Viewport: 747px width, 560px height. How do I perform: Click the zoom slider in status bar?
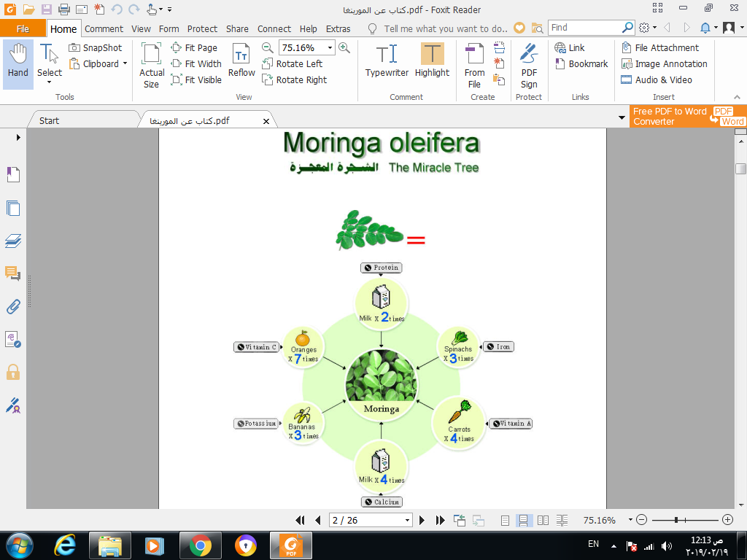coord(684,521)
